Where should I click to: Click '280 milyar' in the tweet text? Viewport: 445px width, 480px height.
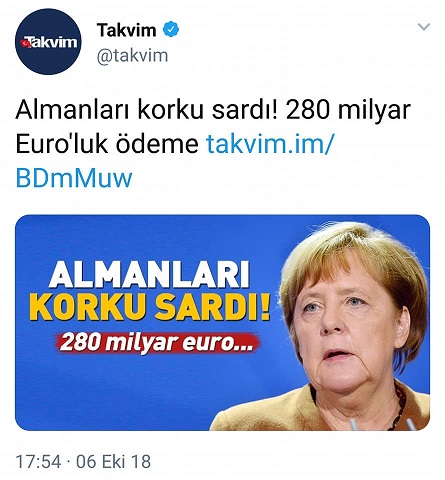[348, 110]
